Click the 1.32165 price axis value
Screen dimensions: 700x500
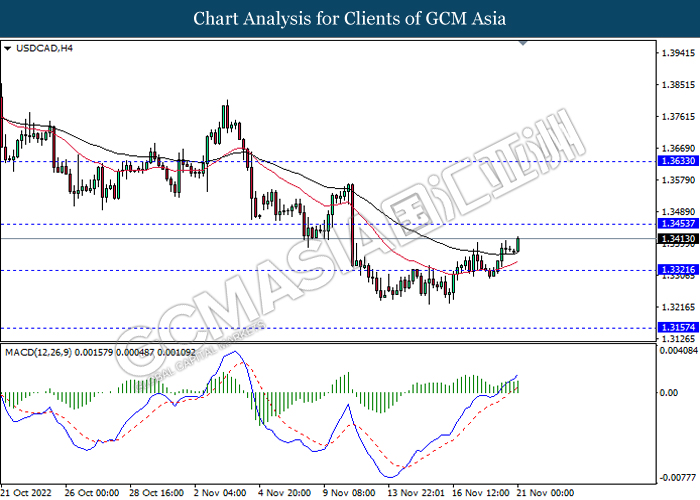point(679,307)
